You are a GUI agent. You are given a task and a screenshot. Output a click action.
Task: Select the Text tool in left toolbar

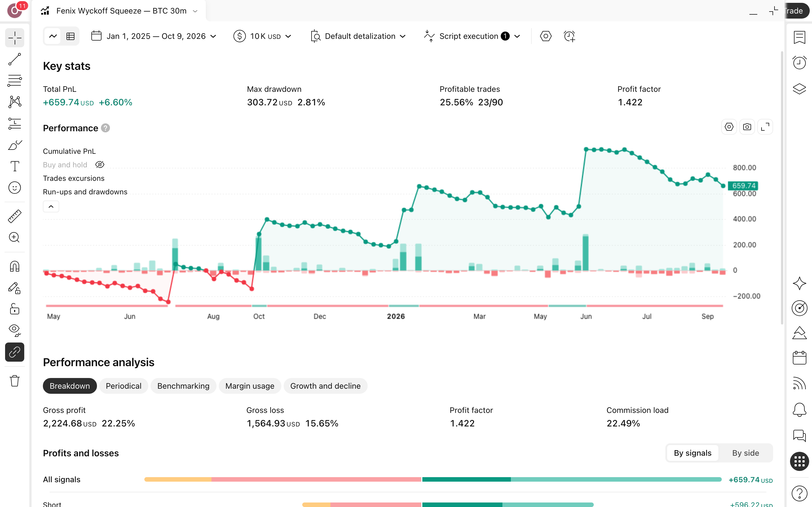[14, 166]
